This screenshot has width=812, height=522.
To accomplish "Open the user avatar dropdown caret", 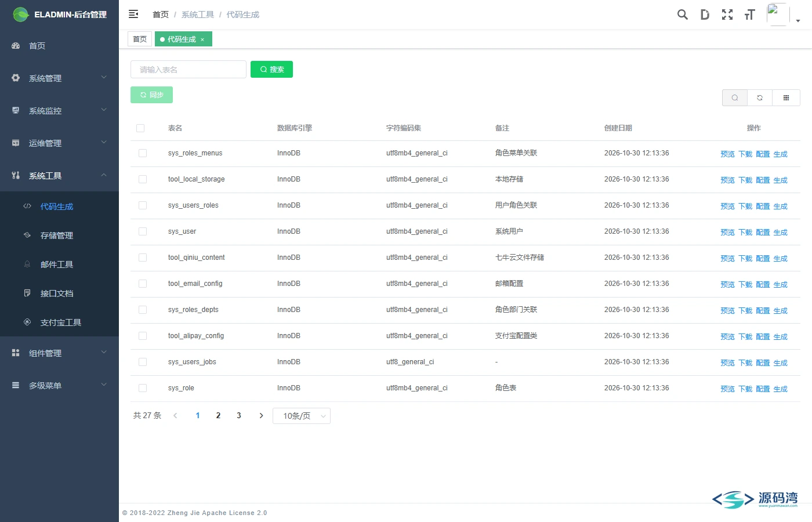I will tap(798, 21).
